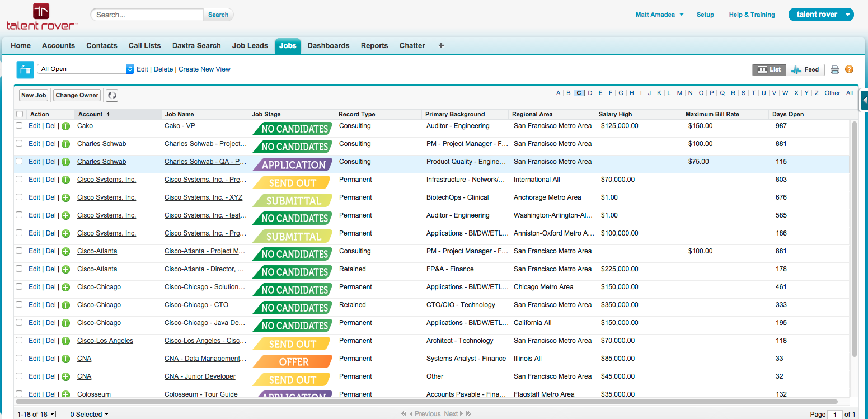Open the Accounts tab
The width and height of the screenshot is (868, 419).
click(x=58, y=46)
